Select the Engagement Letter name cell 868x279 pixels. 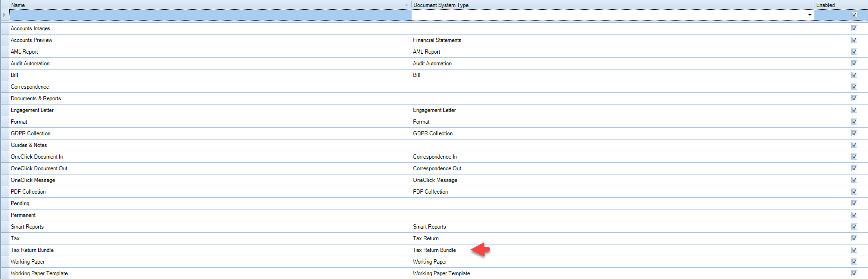pyautogui.click(x=210, y=110)
